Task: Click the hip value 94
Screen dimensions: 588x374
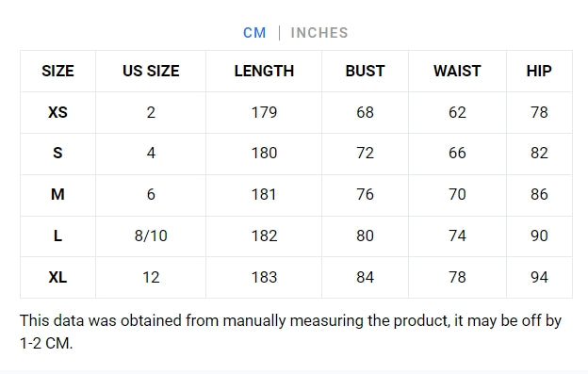Action: (539, 277)
